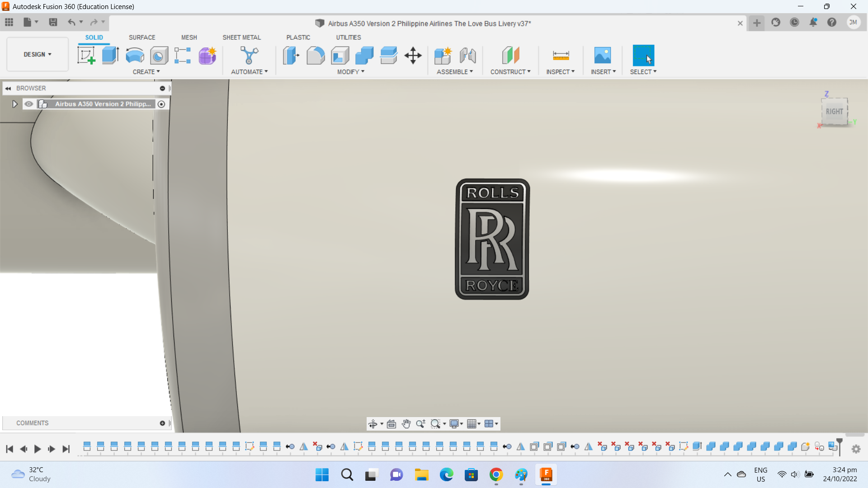Open the data panel grid icon

click(9, 22)
